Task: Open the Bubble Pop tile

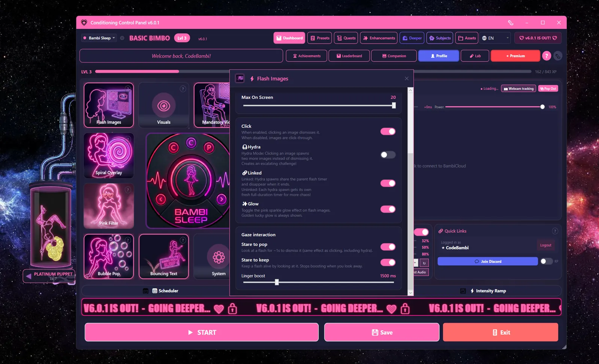Action: [109, 257]
